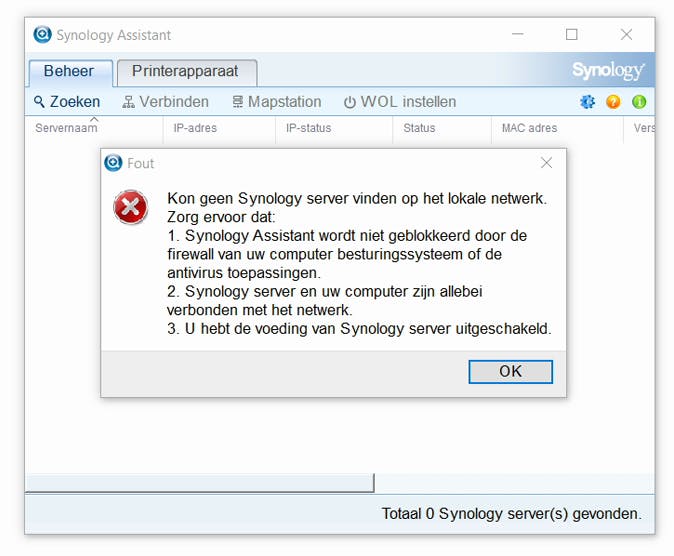Click the Status column header
The width and height of the screenshot is (674, 556).
pyautogui.click(x=419, y=128)
